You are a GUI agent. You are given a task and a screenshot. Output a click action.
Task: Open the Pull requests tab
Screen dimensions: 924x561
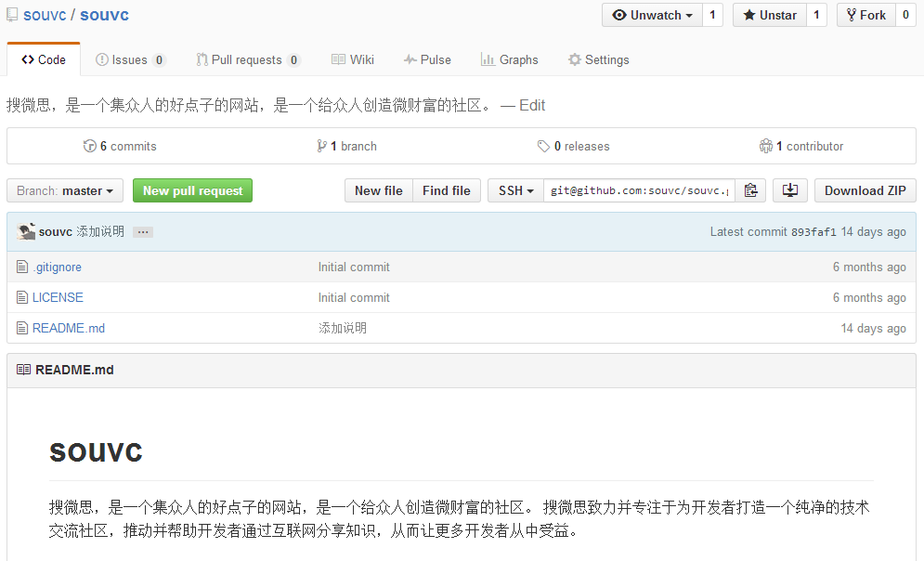[x=248, y=59]
